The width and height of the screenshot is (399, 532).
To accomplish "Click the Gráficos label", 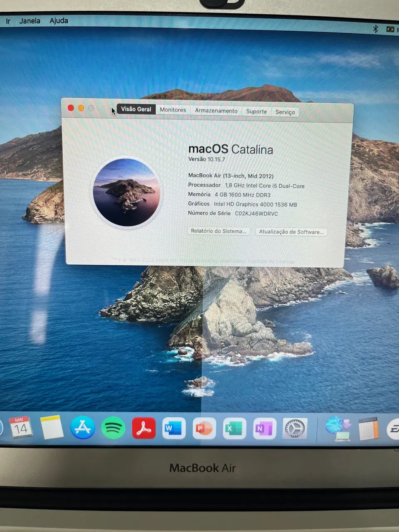I will [x=199, y=204].
